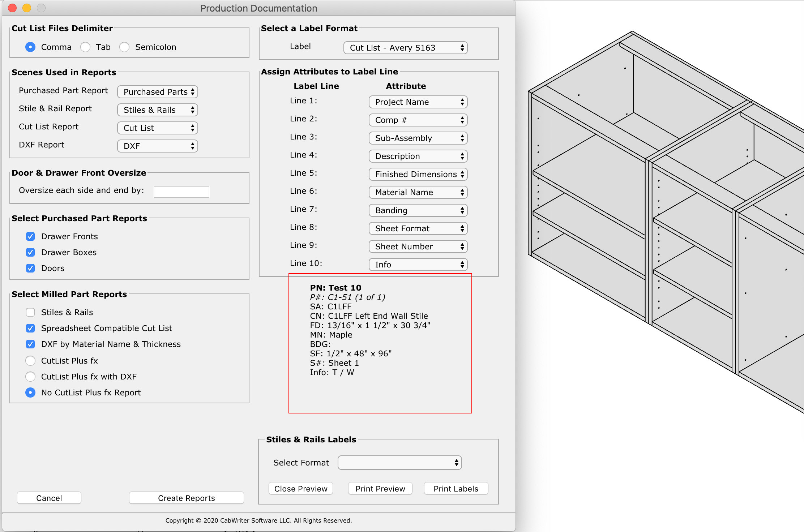This screenshot has width=804, height=532.
Task: Click the Print Labels button
Action: tap(456, 489)
